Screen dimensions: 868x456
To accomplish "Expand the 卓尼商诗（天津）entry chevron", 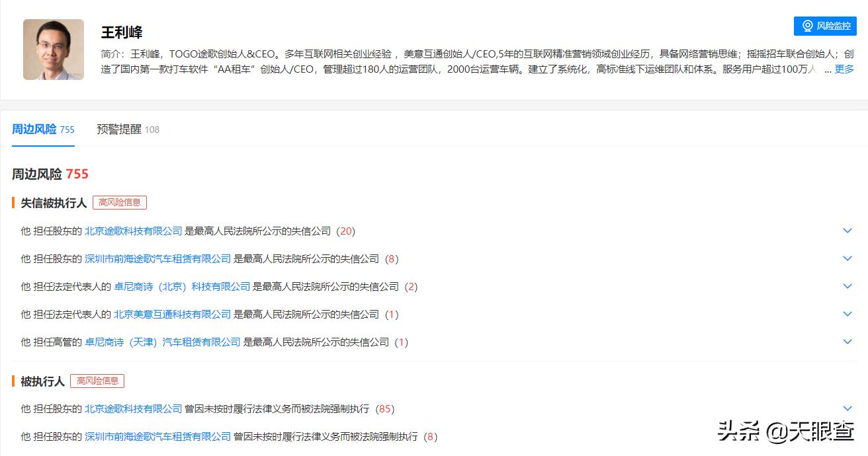I will coord(847,342).
